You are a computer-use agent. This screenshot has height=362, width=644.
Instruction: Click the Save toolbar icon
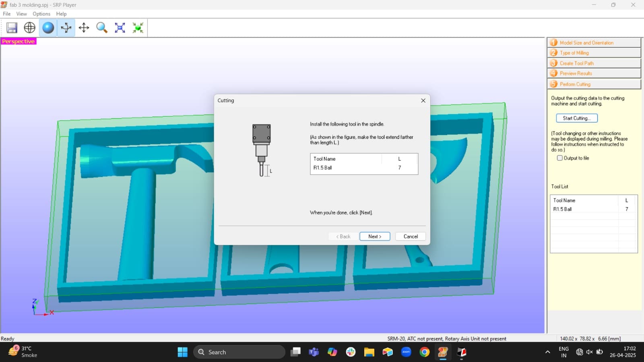(x=12, y=28)
